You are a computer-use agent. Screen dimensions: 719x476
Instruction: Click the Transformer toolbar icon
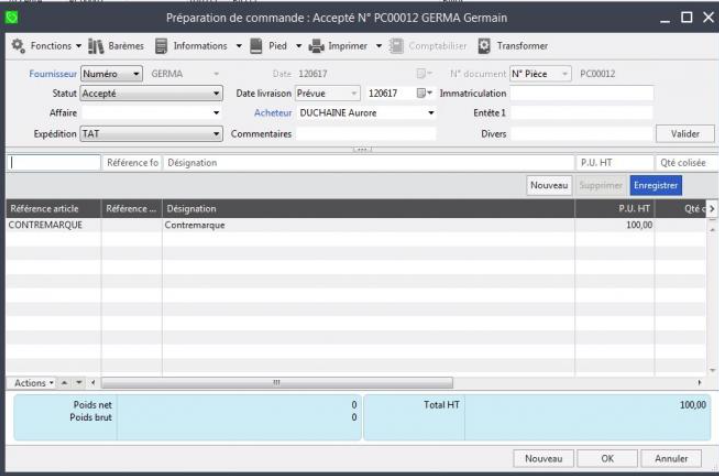pyautogui.click(x=485, y=46)
